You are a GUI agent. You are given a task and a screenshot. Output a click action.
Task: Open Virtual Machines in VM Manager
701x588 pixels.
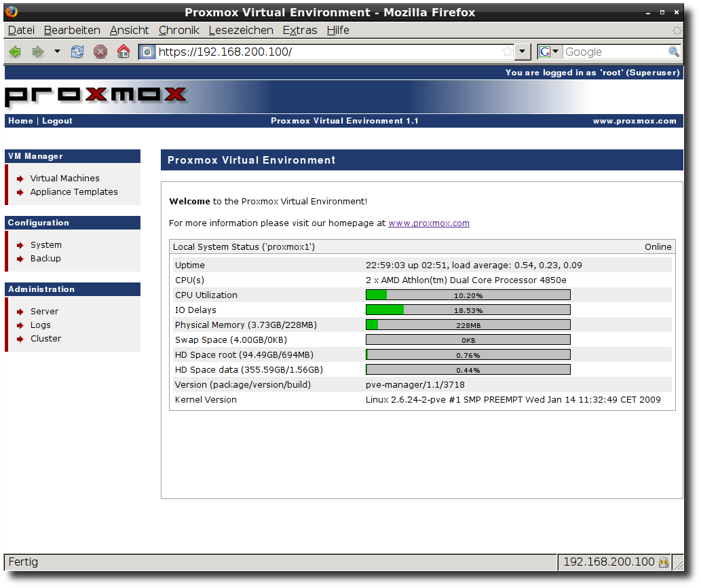coord(64,179)
